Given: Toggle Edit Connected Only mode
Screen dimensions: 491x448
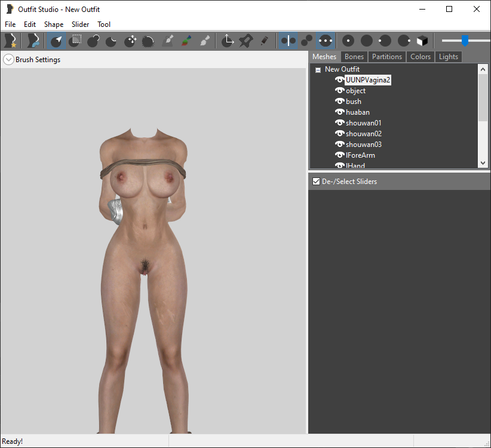Looking at the screenshot, I should (306, 41).
